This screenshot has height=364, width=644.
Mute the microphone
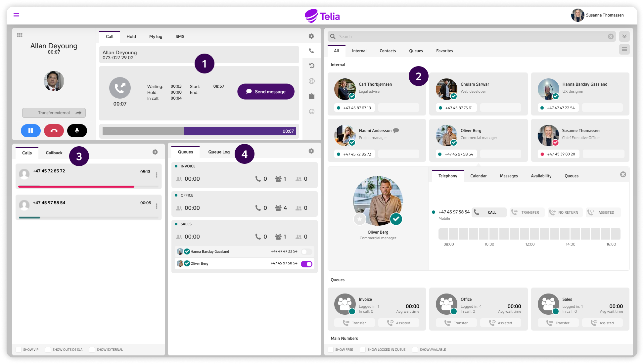pos(77,131)
